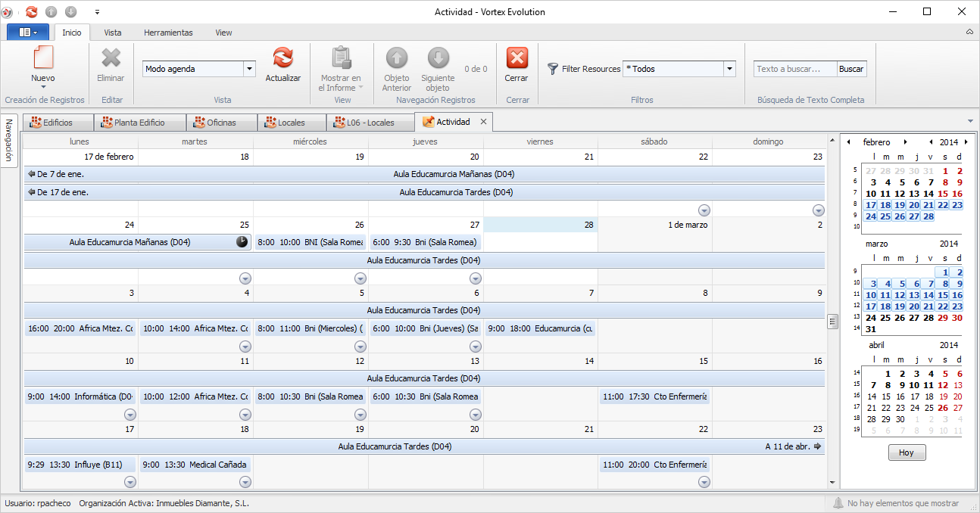Screen dimensions: 980x513
Task: Click the Filter Resources funnel icon
Action: 553,69
